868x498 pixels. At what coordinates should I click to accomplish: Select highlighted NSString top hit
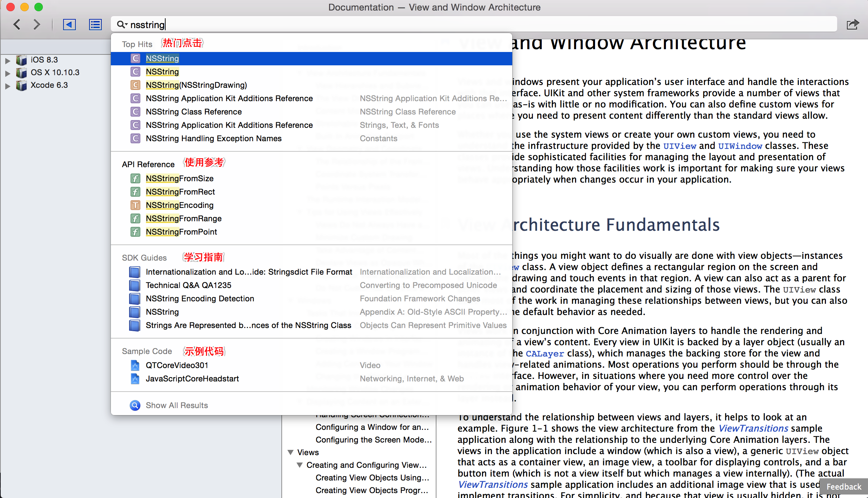(312, 58)
